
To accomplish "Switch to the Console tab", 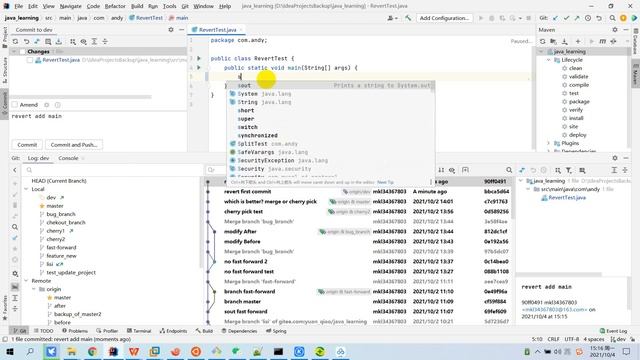I will tap(68, 158).
